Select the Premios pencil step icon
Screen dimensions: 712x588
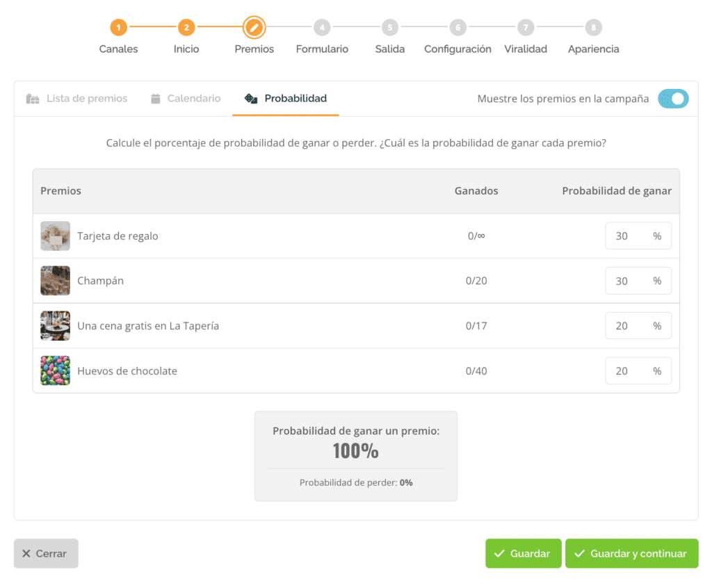[x=254, y=27]
